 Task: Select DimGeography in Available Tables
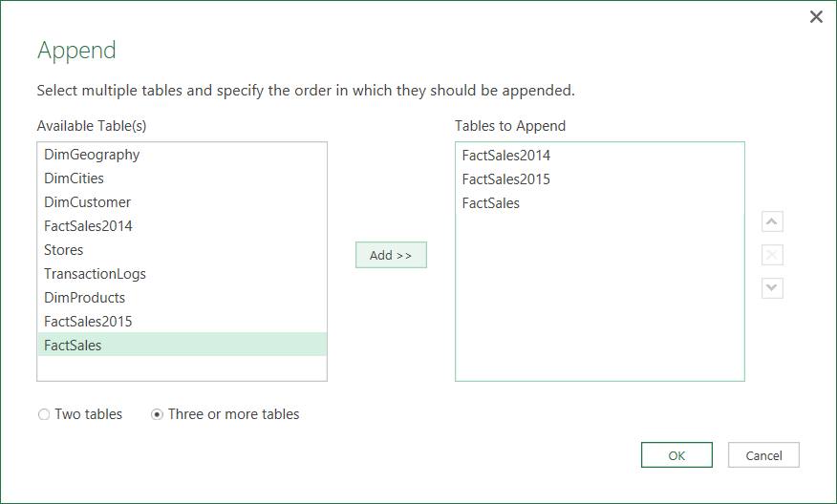tap(92, 155)
